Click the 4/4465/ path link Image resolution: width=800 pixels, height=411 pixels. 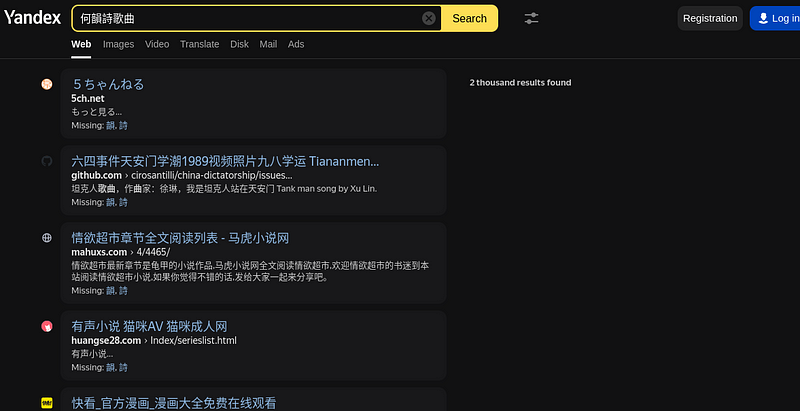point(153,252)
